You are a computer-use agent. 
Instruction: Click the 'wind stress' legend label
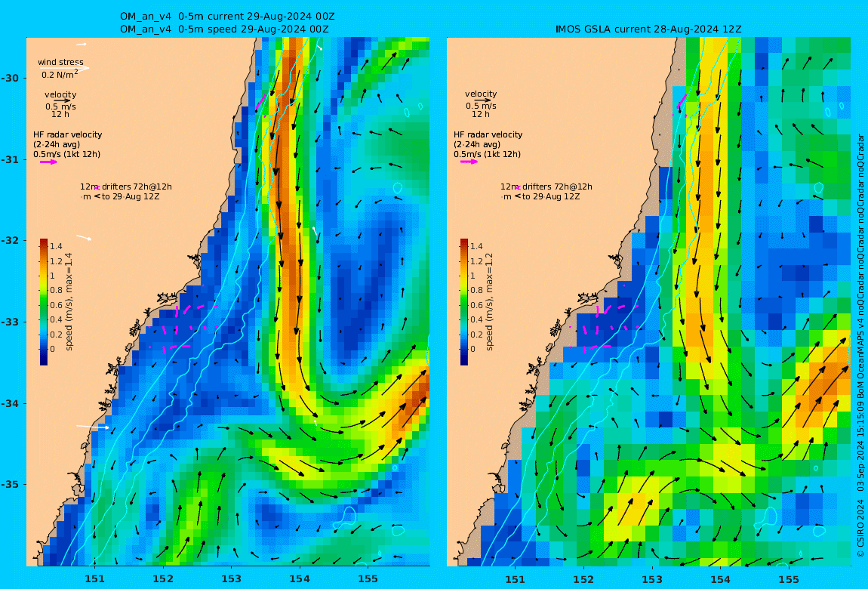point(61,62)
